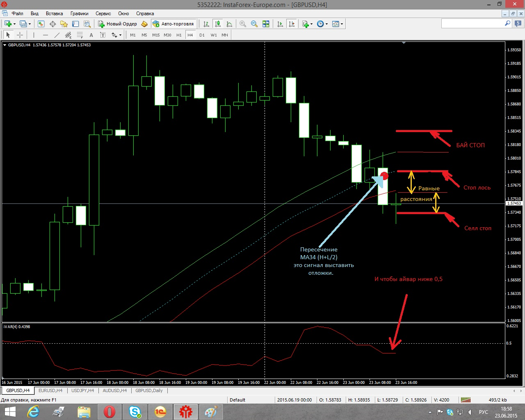Open the Periods clock icon
The height and width of the screenshot is (420, 525).
tap(320, 24)
